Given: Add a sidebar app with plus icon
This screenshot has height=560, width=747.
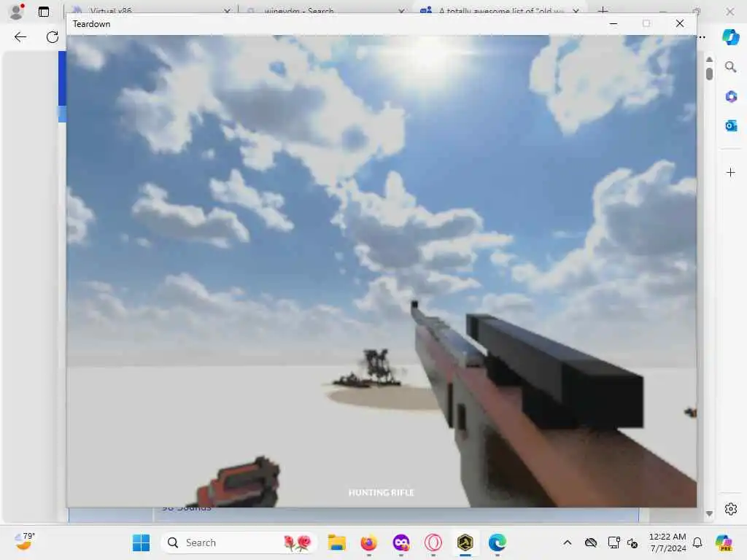Looking at the screenshot, I should tap(731, 172).
